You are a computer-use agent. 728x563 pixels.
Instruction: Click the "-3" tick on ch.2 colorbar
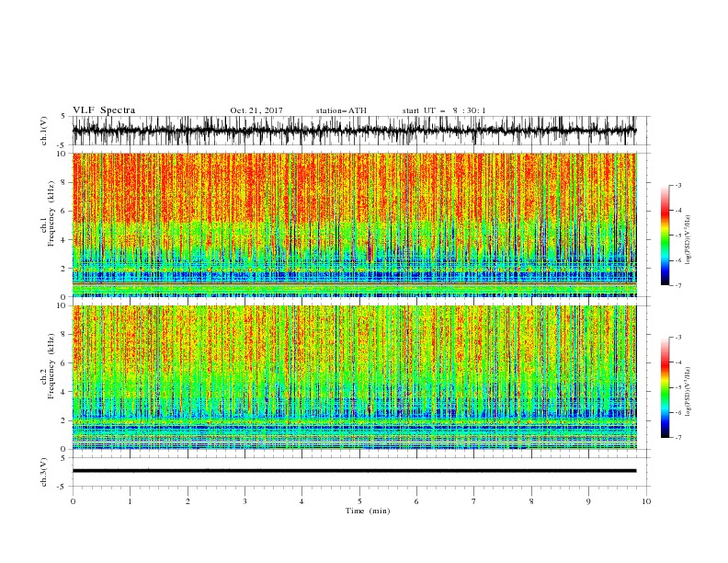click(x=677, y=338)
